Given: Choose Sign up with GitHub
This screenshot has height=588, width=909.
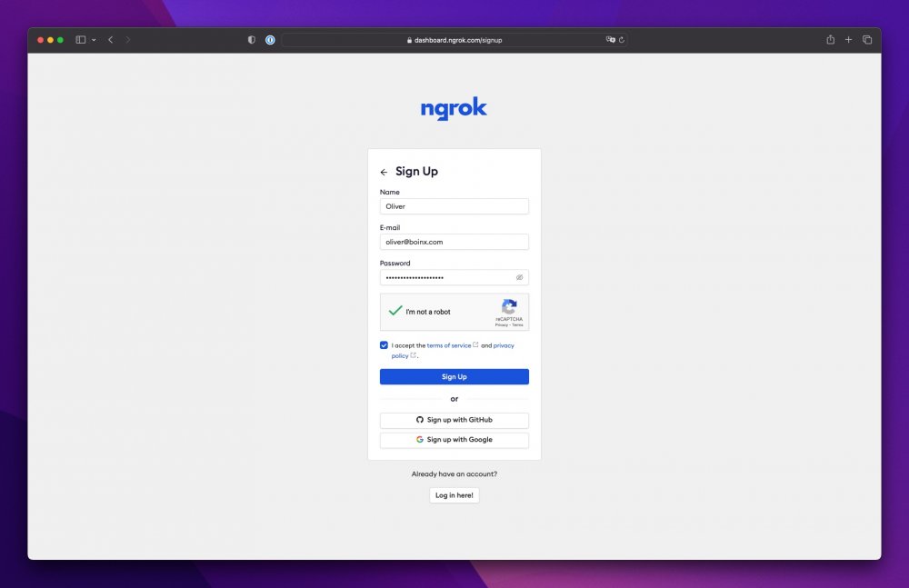Looking at the screenshot, I should pyautogui.click(x=454, y=420).
